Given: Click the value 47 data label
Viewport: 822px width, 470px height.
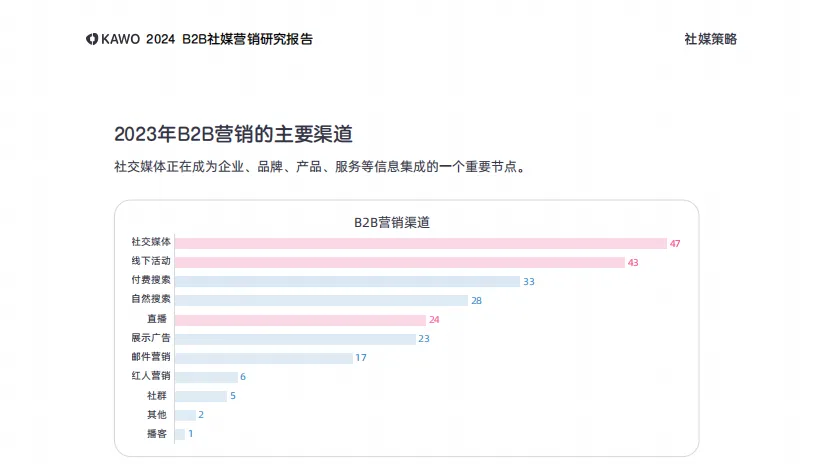Looking at the screenshot, I should [x=675, y=243].
